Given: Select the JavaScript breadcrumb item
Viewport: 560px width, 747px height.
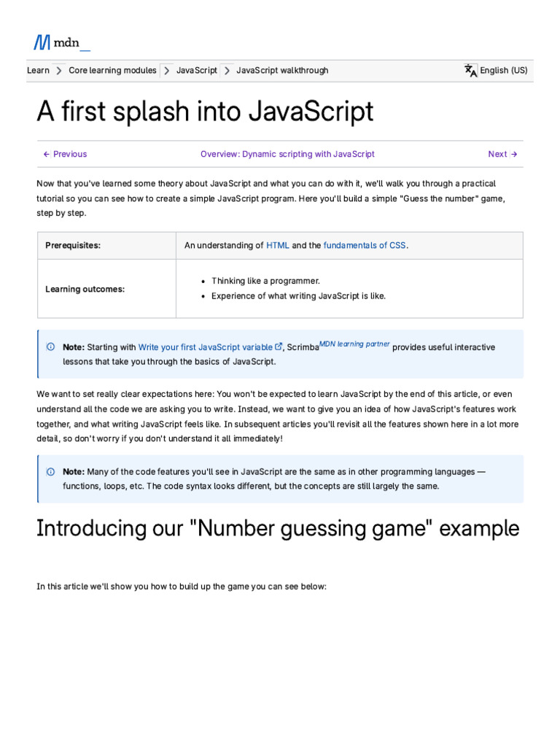Looking at the screenshot, I should 197,70.
